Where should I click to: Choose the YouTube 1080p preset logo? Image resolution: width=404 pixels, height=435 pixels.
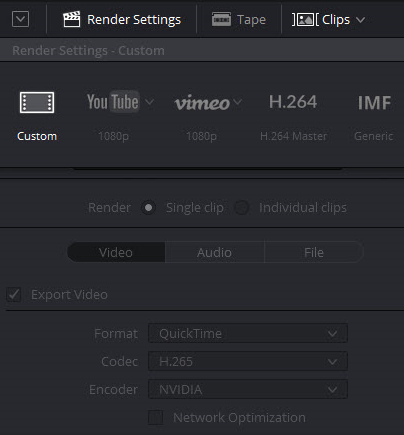pos(113,102)
